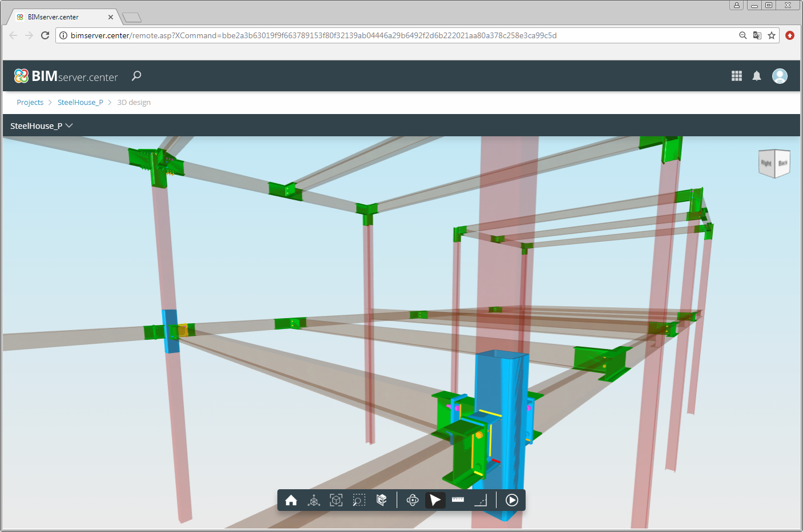Open the user profile avatar menu
803x532 pixels.
coord(780,76)
